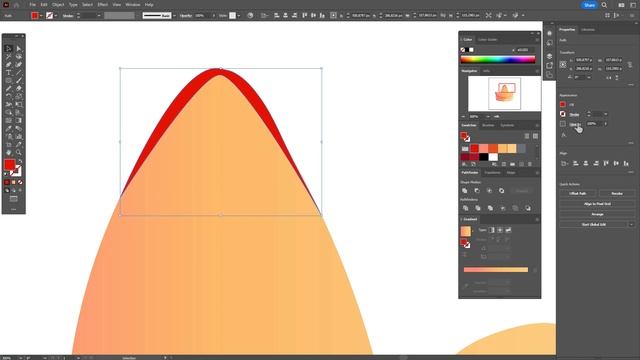Click Align to Pixel Grid button
The height and width of the screenshot is (360, 640).
597,204
